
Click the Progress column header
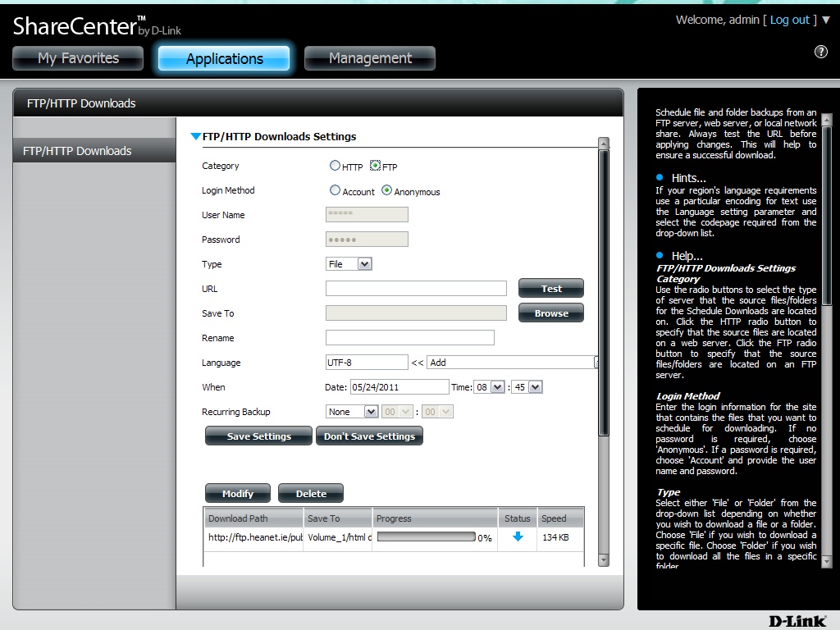click(x=435, y=518)
